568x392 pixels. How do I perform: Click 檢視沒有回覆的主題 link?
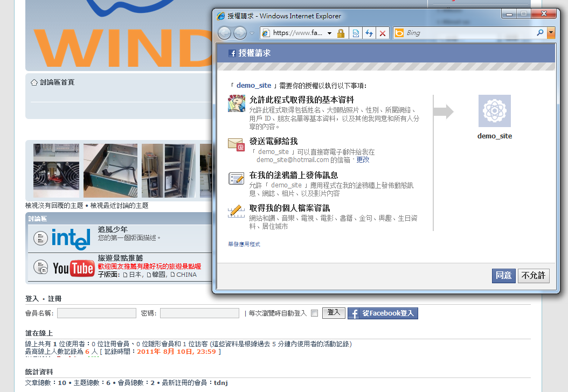click(x=54, y=206)
